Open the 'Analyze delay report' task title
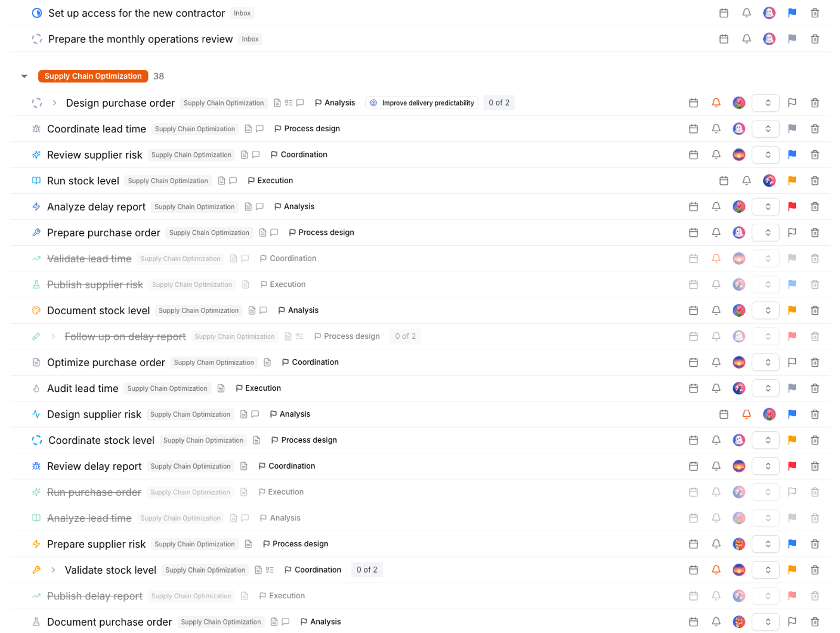The width and height of the screenshot is (840, 633). 96,207
